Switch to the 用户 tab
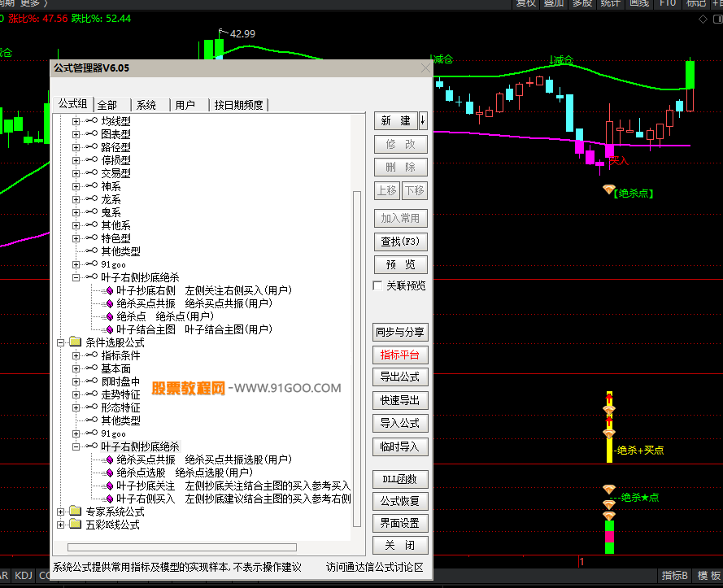This screenshot has width=723, height=588. (x=185, y=105)
